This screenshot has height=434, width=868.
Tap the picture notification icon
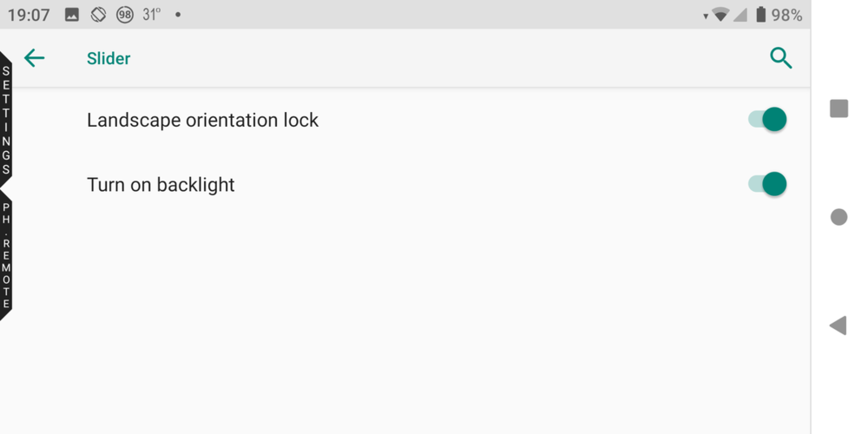tap(72, 15)
